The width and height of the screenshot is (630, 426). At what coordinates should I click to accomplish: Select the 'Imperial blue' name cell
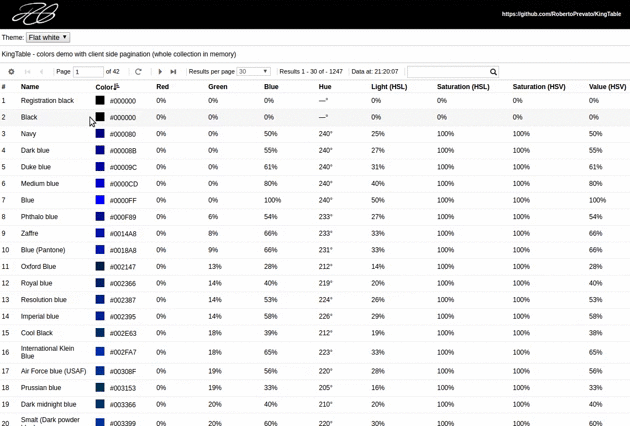point(40,316)
